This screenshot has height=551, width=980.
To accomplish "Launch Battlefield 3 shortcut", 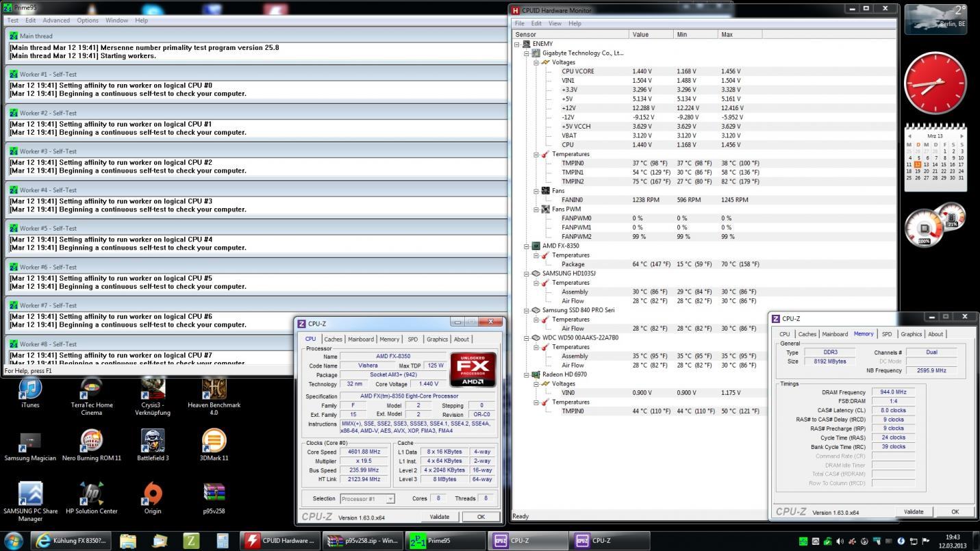I will [153, 446].
